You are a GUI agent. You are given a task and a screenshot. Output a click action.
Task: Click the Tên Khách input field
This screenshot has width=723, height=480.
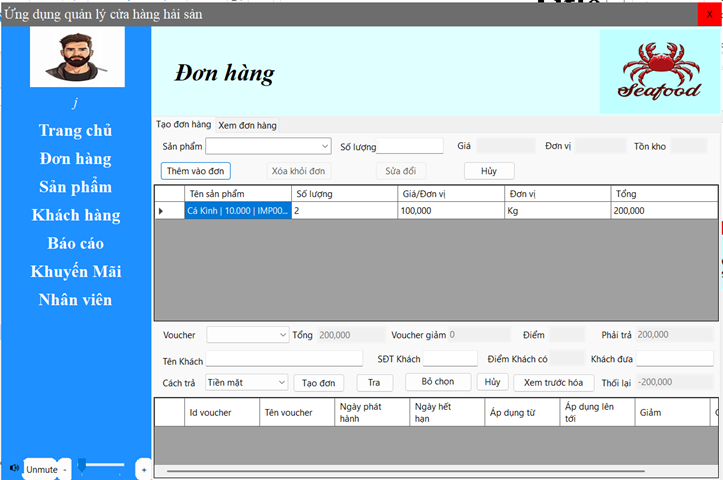(x=284, y=358)
